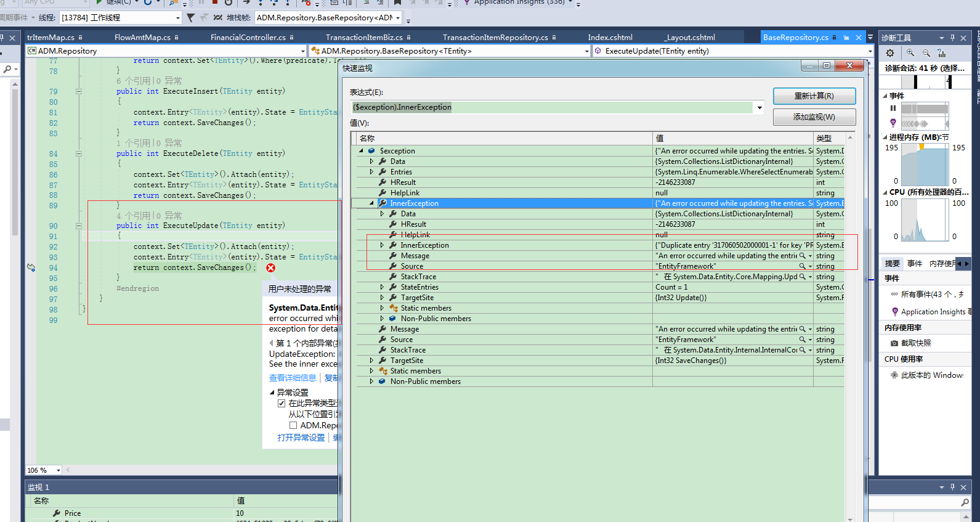Collapse the exception settings section in popup
The height and width of the screenshot is (522, 980).
[x=272, y=392]
